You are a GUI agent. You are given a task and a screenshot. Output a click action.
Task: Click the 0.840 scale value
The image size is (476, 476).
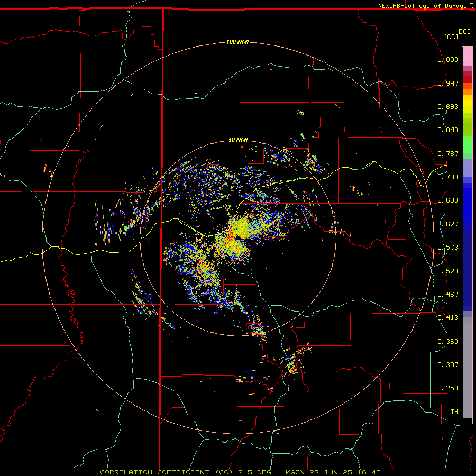click(448, 130)
